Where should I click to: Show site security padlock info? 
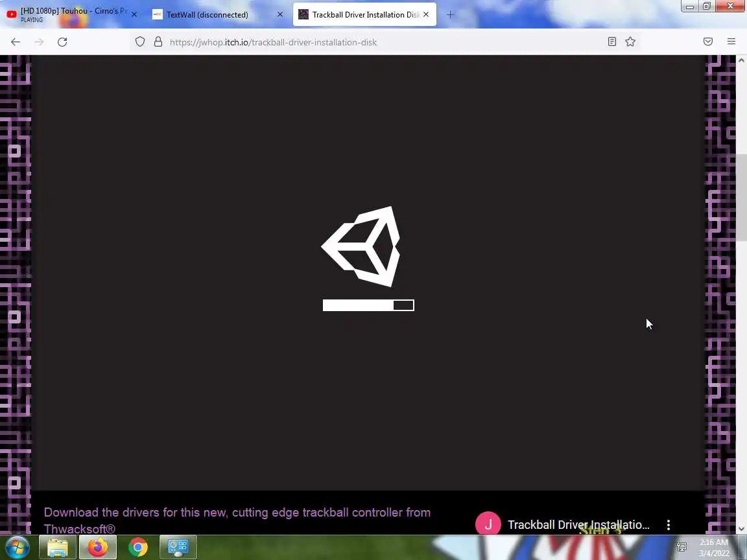(158, 42)
